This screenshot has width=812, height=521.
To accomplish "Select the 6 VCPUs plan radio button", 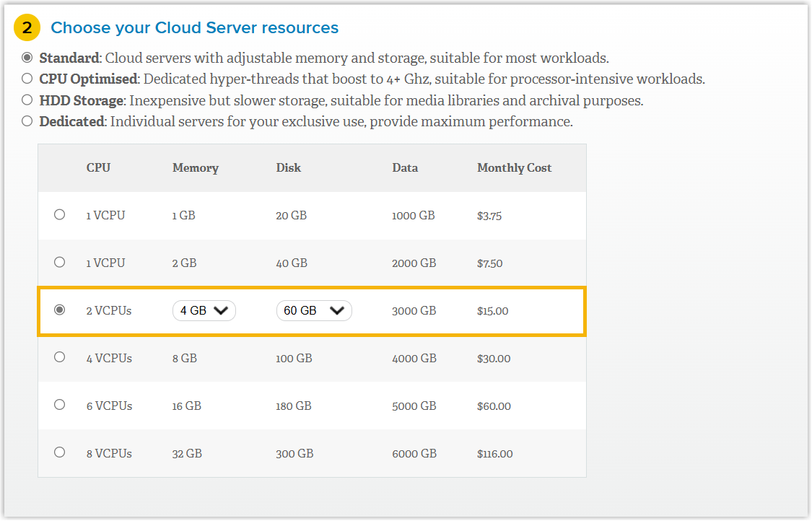I will pyautogui.click(x=60, y=405).
